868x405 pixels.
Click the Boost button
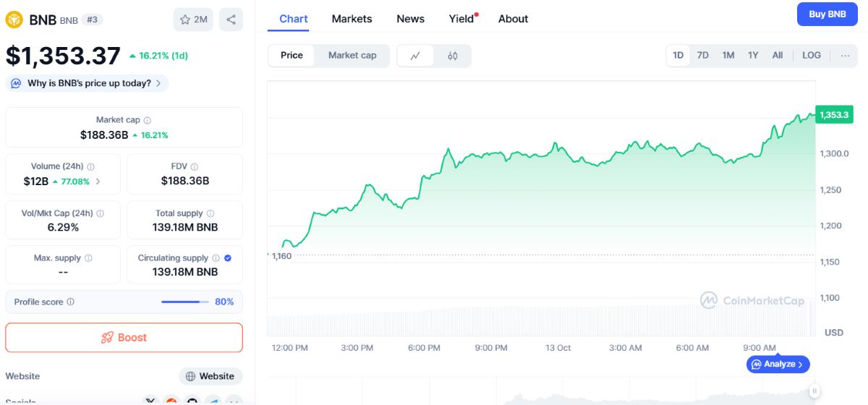[x=124, y=338]
